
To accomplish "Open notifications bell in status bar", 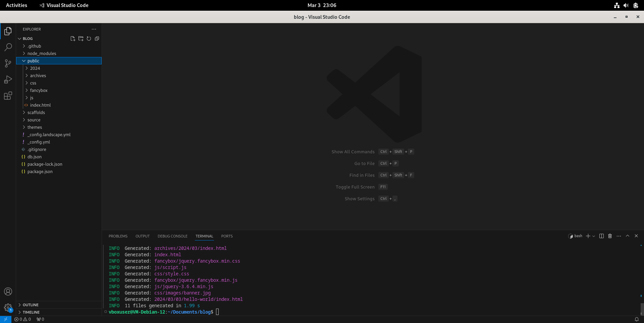I will 637,319.
